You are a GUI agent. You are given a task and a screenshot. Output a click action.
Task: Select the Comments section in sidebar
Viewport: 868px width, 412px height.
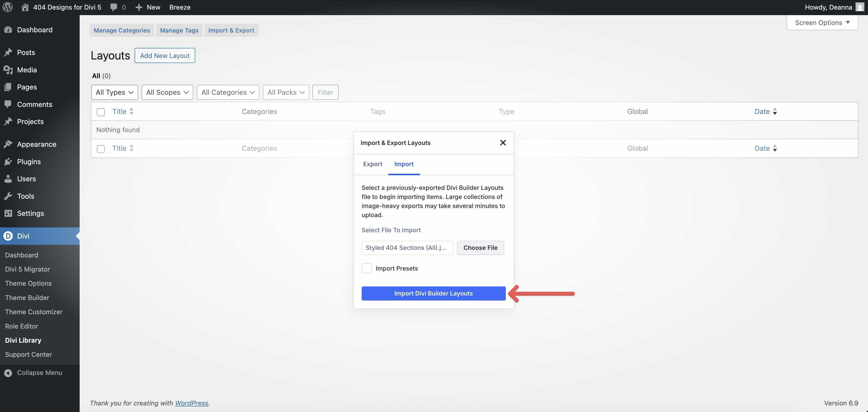(35, 104)
